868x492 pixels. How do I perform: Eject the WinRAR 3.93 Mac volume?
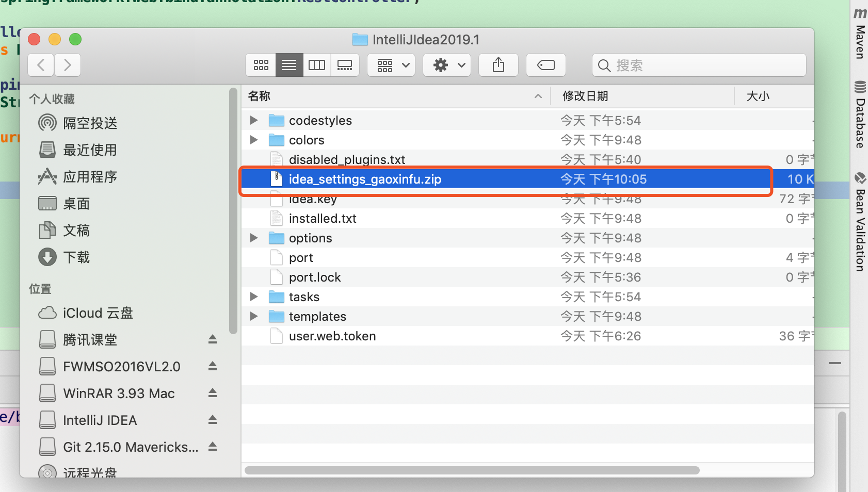(212, 393)
